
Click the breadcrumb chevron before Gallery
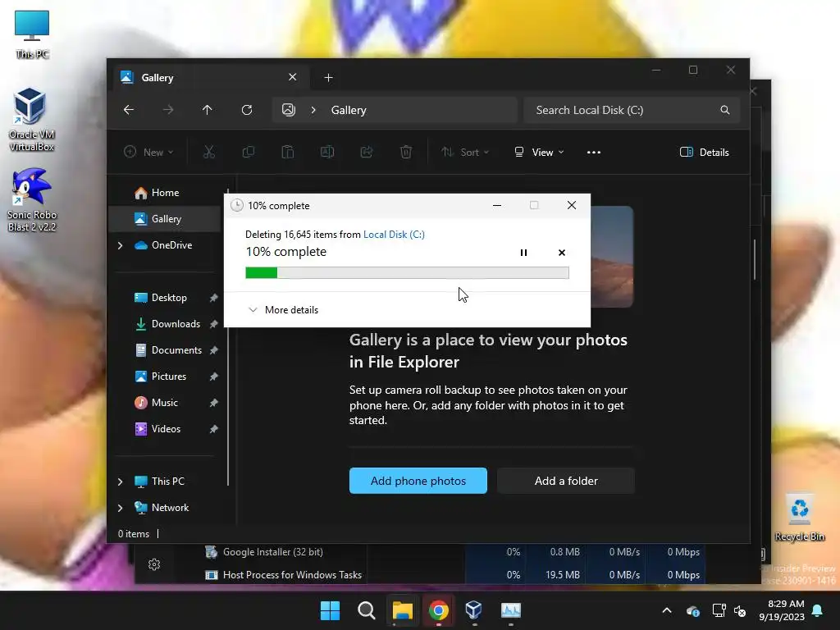[313, 110]
